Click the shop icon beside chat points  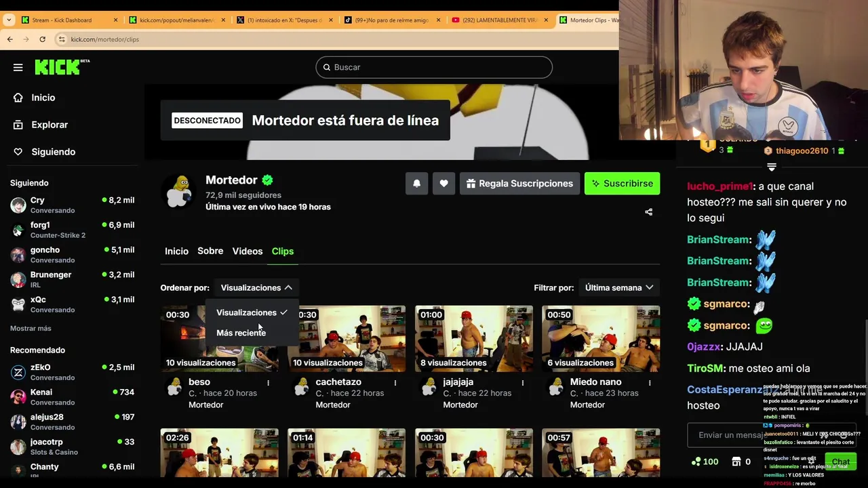click(x=736, y=462)
